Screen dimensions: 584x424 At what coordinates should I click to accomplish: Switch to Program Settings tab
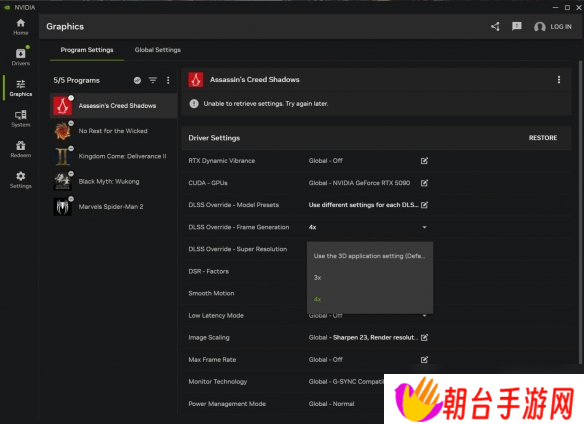87,50
